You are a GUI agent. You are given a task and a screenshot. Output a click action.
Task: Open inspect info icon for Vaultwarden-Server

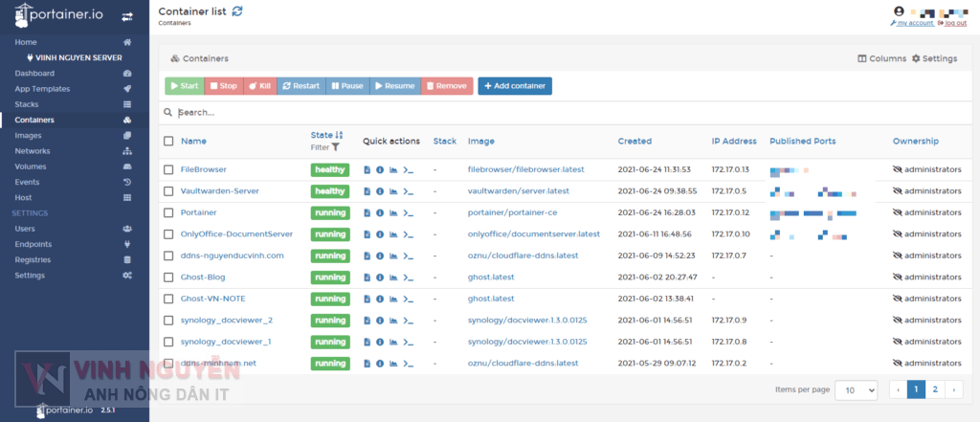click(380, 191)
